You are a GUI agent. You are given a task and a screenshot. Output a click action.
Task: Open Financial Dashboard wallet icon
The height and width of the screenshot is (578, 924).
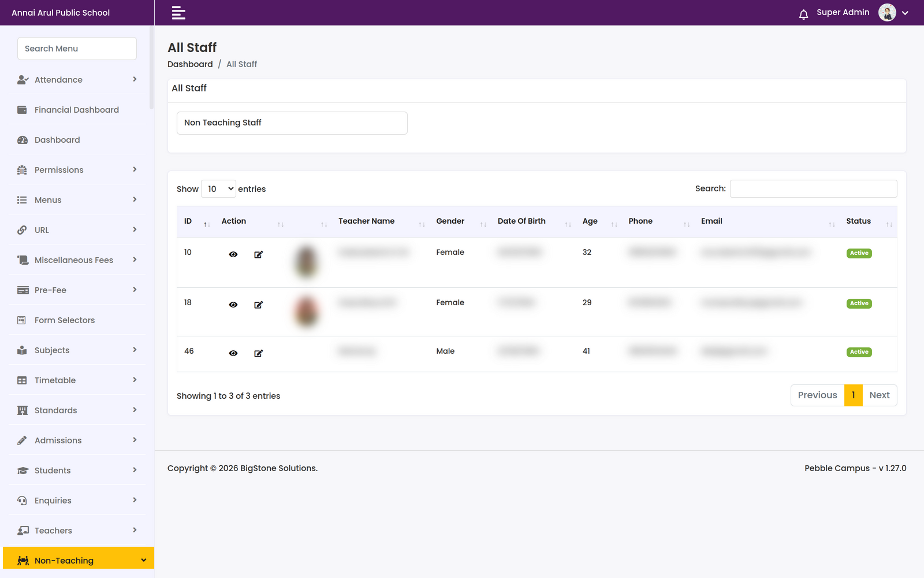(x=22, y=110)
